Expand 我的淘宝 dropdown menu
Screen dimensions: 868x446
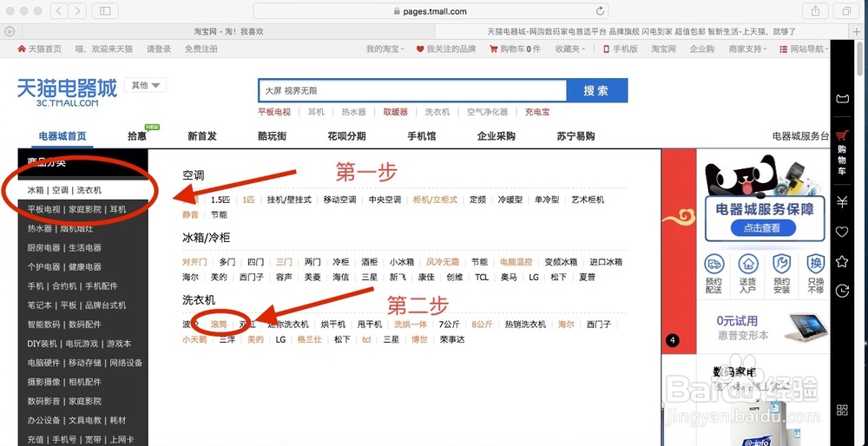pos(385,49)
